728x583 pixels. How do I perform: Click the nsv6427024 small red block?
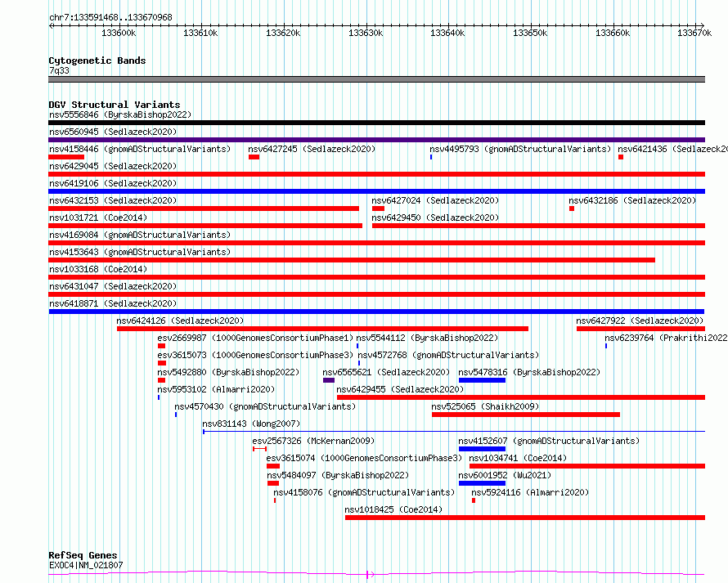coord(379,209)
